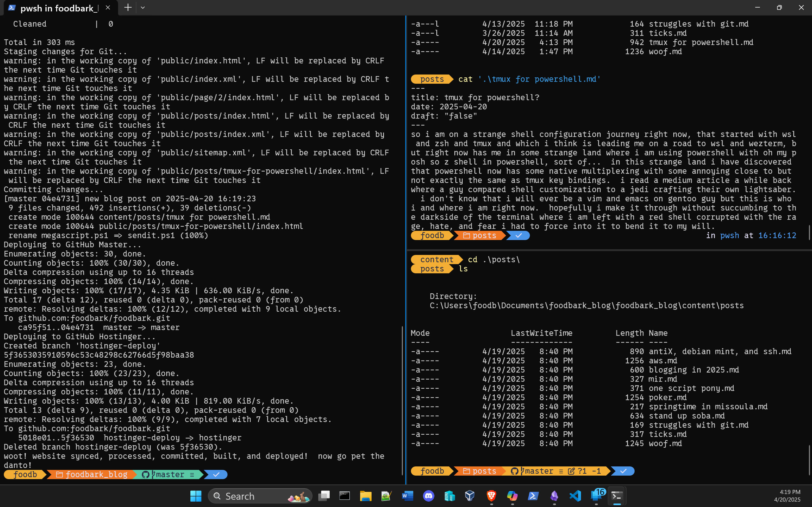Image resolution: width=812 pixels, height=507 pixels.
Task: Open Discord from the taskbar
Action: pyautogui.click(x=428, y=496)
